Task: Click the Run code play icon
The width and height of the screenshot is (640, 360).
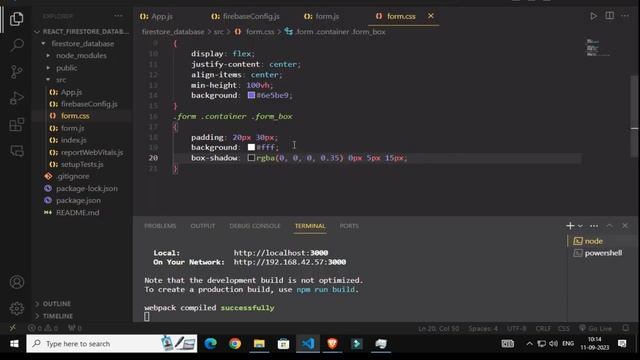Action: pyautogui.click(x=593, y=16)
